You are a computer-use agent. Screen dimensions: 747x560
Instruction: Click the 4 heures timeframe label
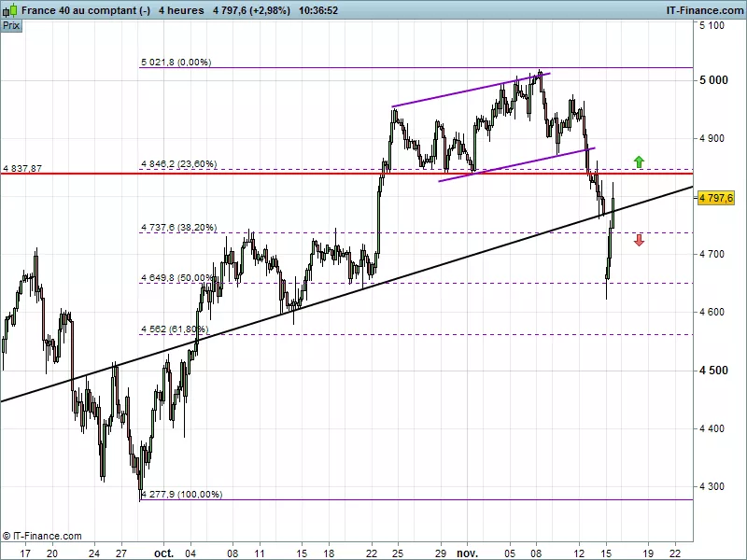click(x=181, y=10)
